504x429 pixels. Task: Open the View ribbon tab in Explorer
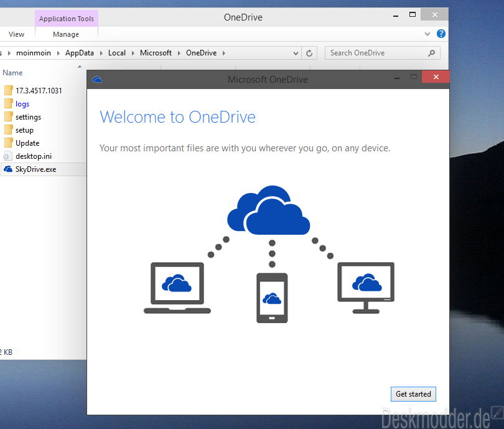click(x=16, y=34)
